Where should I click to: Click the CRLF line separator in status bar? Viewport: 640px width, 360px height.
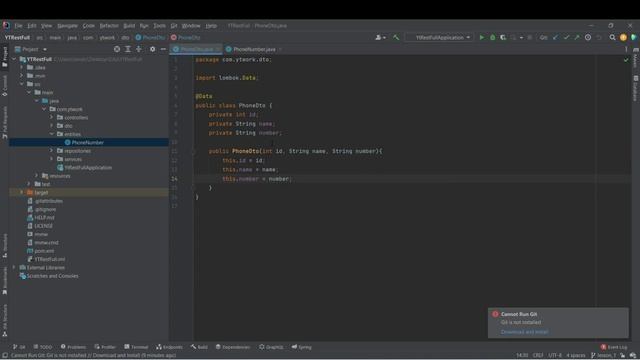pyautogui.click(x=538, y=356)
